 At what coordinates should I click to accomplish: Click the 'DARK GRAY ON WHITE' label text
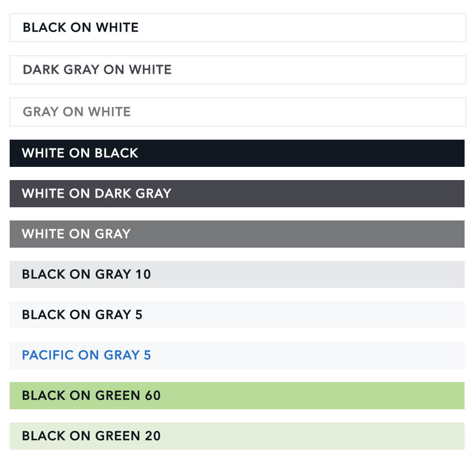[97, 70]
